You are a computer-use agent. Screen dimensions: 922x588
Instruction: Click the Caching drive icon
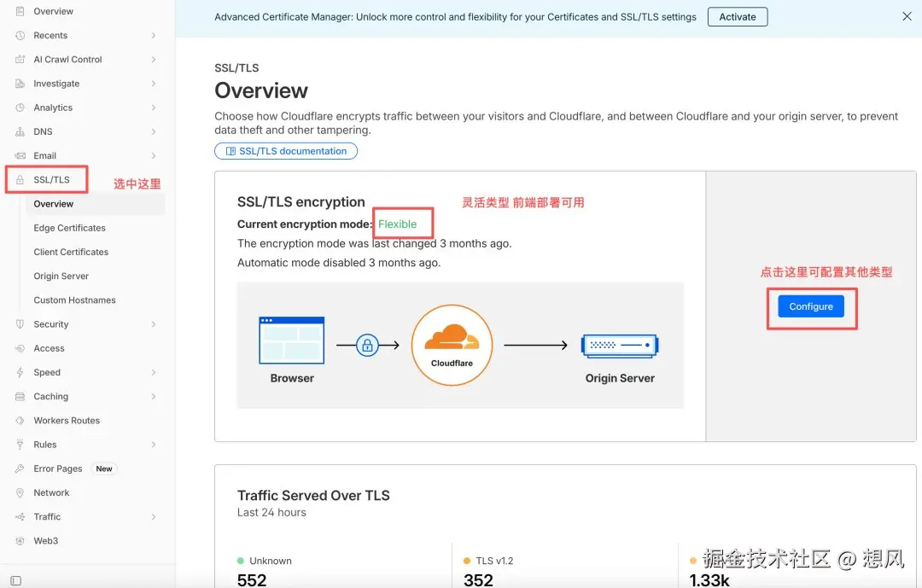[x=20, y=396]
